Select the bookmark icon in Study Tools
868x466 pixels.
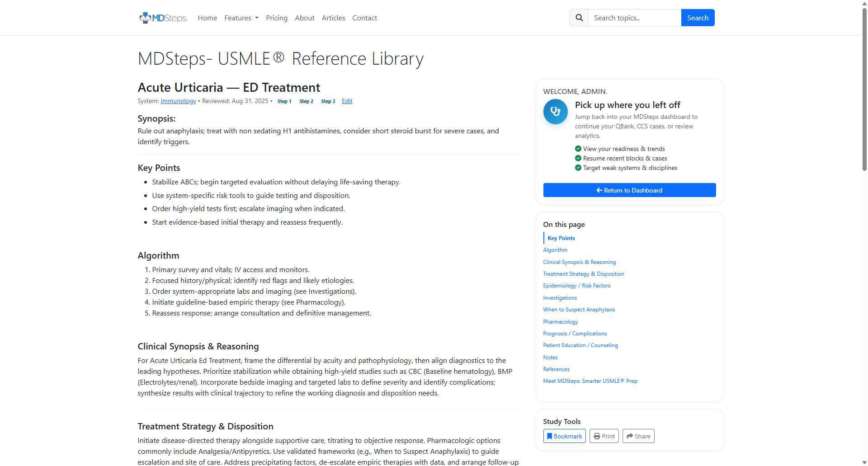pos(550,436)
